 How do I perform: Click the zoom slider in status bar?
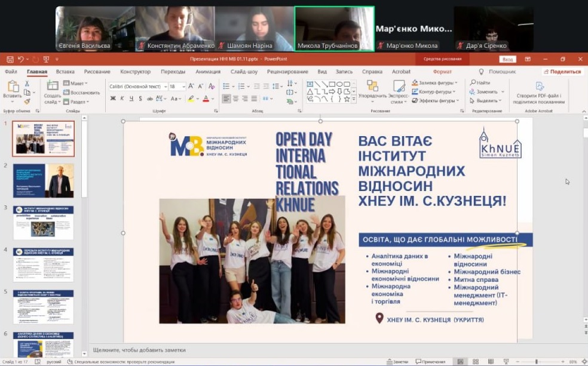[x=537, y=362]
